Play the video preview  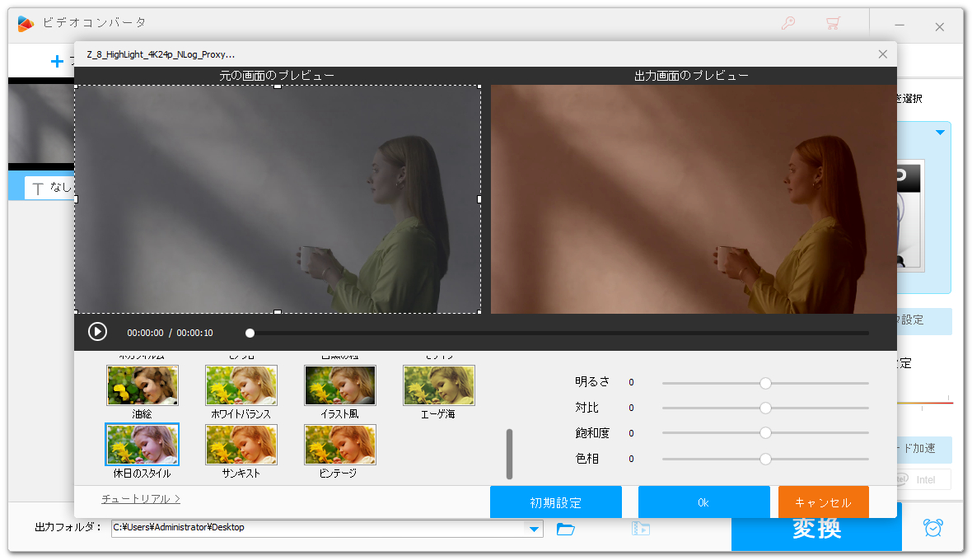pos(97,332)
